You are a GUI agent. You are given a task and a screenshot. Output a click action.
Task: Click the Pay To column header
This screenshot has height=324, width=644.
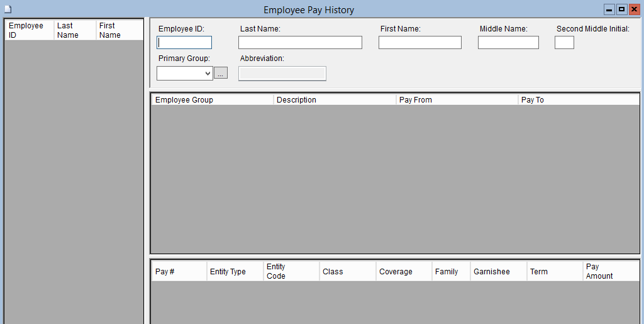point(578,100)
